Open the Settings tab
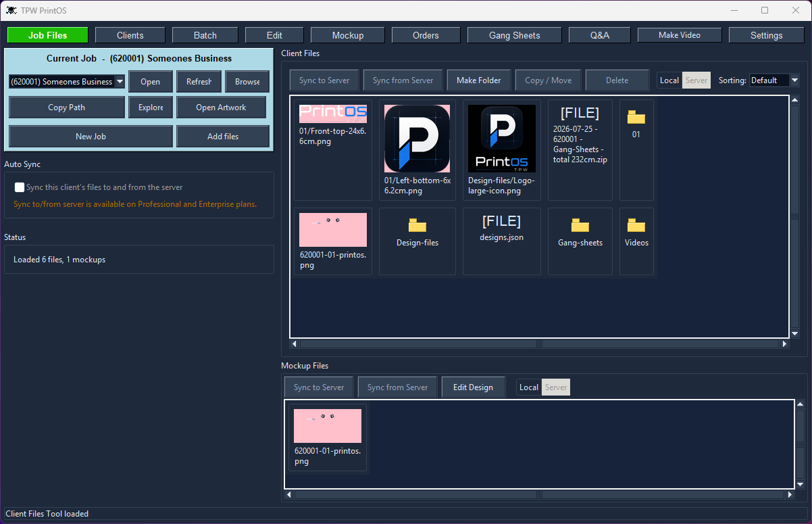 [x=767, y=35]
